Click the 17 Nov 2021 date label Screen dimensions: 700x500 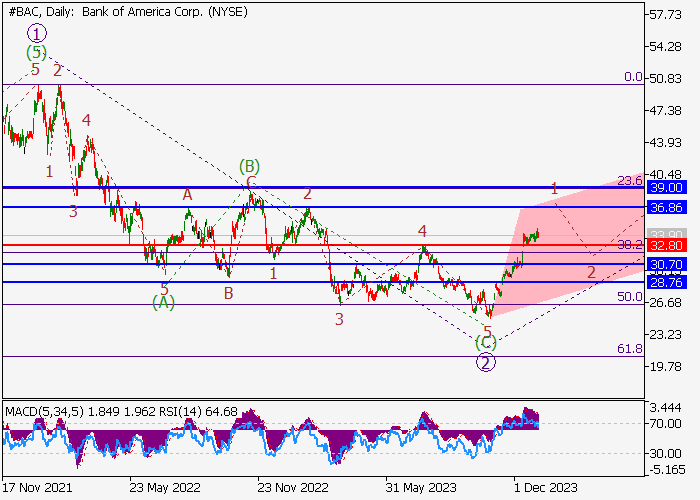(x=37, y=487)
